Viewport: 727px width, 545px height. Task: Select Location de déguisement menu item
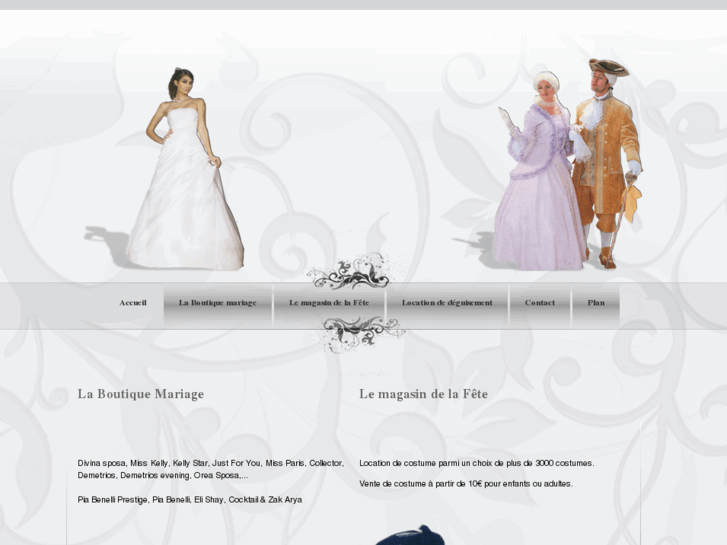(447, 303)
